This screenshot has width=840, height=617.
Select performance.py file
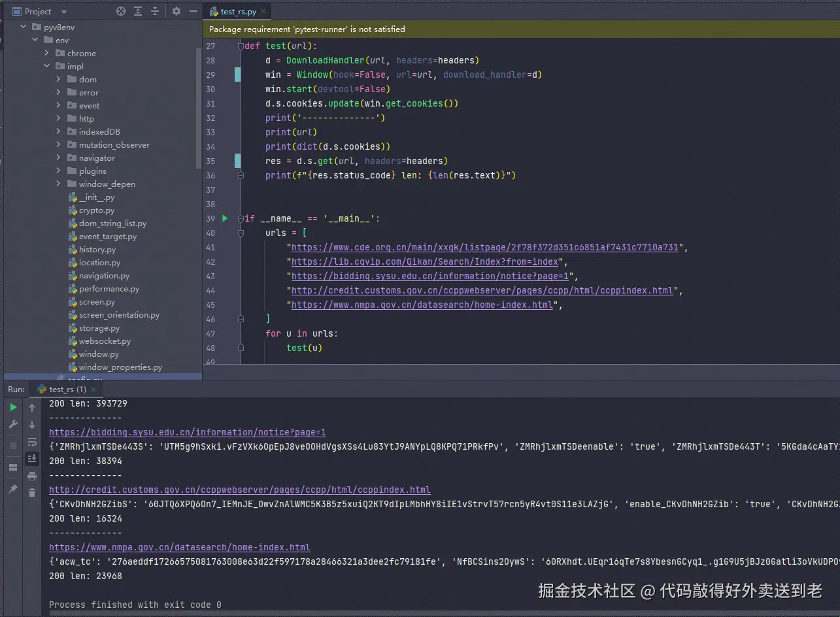[109, 288]
